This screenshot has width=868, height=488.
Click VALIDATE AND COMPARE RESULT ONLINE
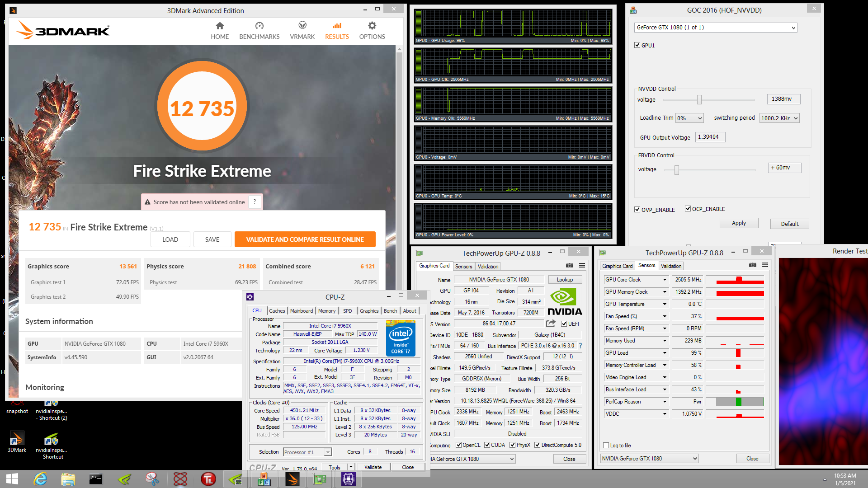[x=305, y=239]
